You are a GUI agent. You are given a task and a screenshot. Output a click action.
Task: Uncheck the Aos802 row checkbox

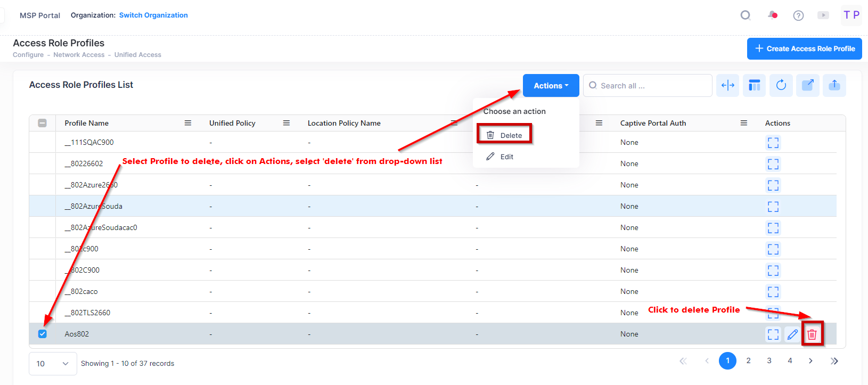pyautogui.click(x=43, y=334)
